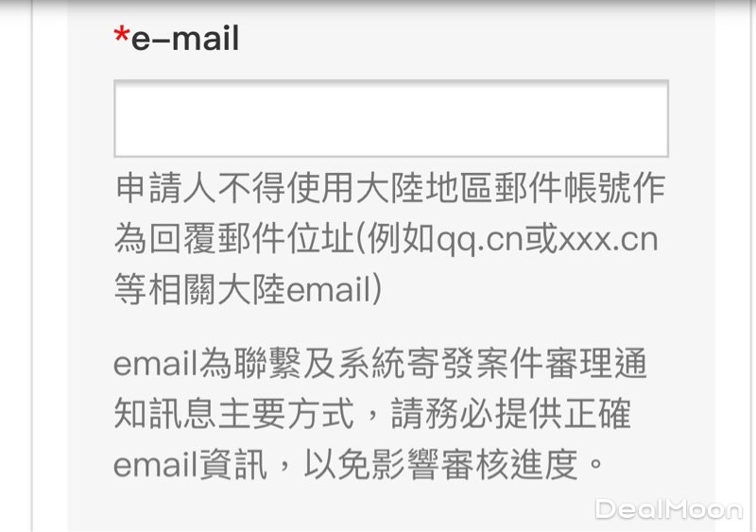Image resolution: width=756 pixels, height=532 pixels.
Task: Click the words 回覆郵件位址
Action: 252,239
